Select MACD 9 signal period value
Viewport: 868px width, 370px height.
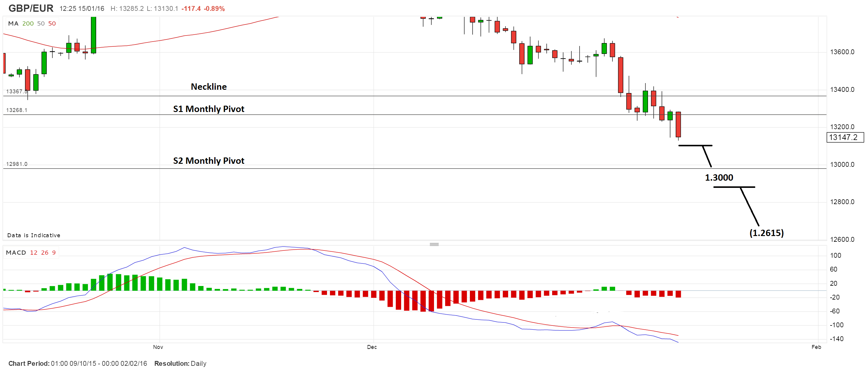pyautogui.click(x=54, y=253)
